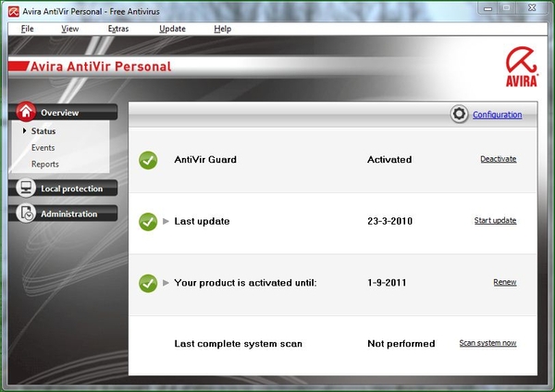Select the Status item under Overview
Image resolution: width=555 pixels, height=392 pixels.
(43, 131)
